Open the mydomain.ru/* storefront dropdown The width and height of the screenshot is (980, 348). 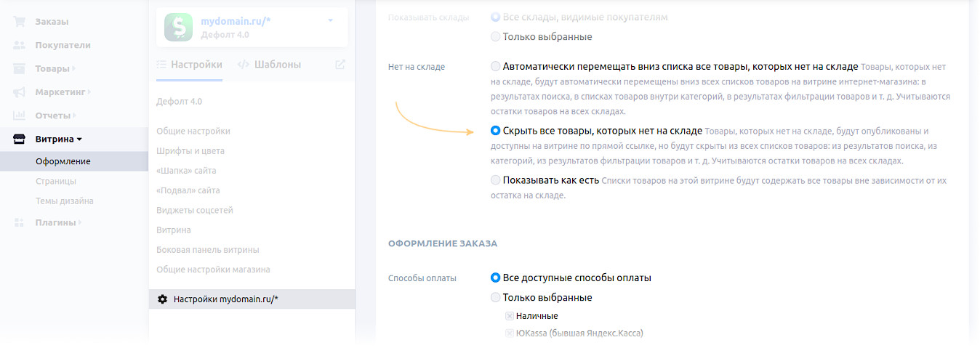(x=331, y=20)
